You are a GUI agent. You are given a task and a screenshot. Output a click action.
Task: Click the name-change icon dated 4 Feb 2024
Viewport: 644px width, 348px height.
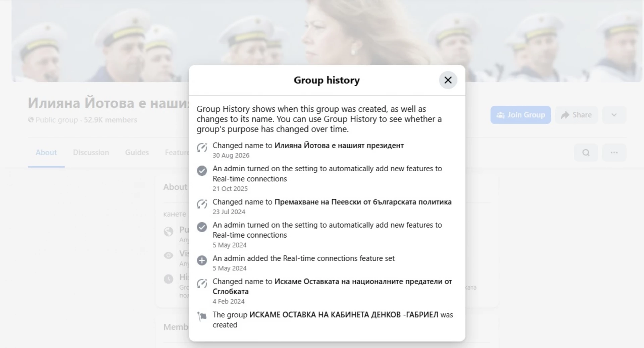(202, 284)
